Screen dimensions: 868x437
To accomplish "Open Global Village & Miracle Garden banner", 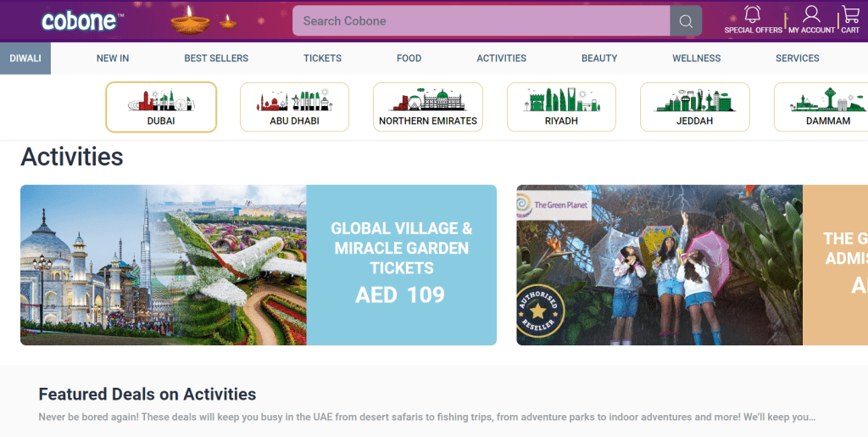I will pyautogui.click(x=259, y=265).
